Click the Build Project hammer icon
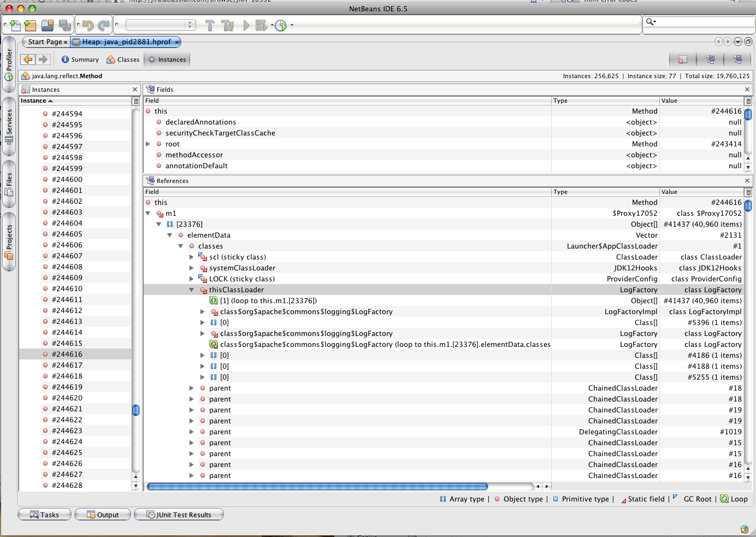The width and height of the screenshot is (756, 537). tap(210, 25)
